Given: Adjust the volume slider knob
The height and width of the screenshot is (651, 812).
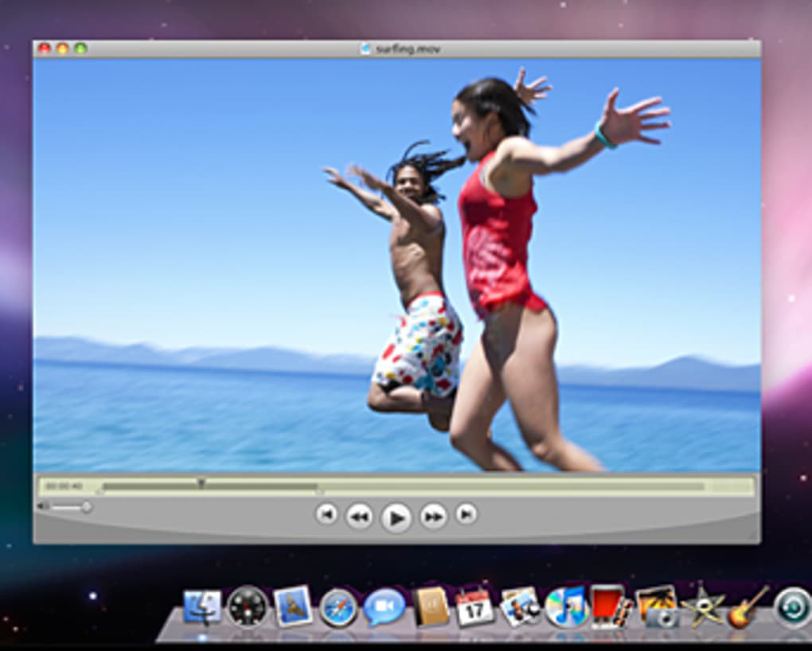Looking at the screenshot, I should click(x=87, y=506).
